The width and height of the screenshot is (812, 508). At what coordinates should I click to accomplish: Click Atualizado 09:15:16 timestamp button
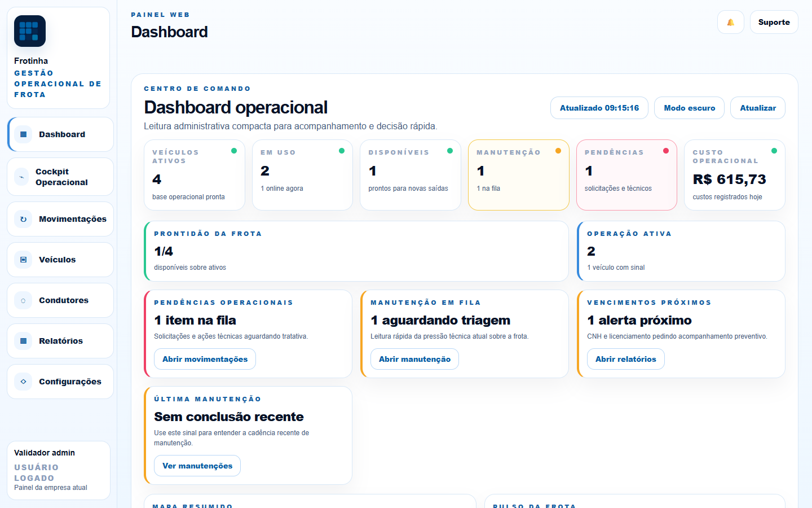[x=599, y=108]
